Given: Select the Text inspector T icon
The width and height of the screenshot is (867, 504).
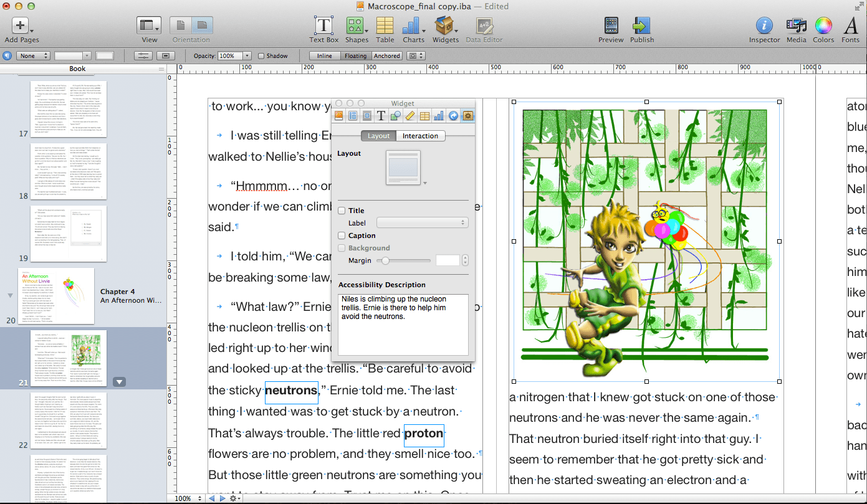Looking at the screenshot, I should [382, 115].
